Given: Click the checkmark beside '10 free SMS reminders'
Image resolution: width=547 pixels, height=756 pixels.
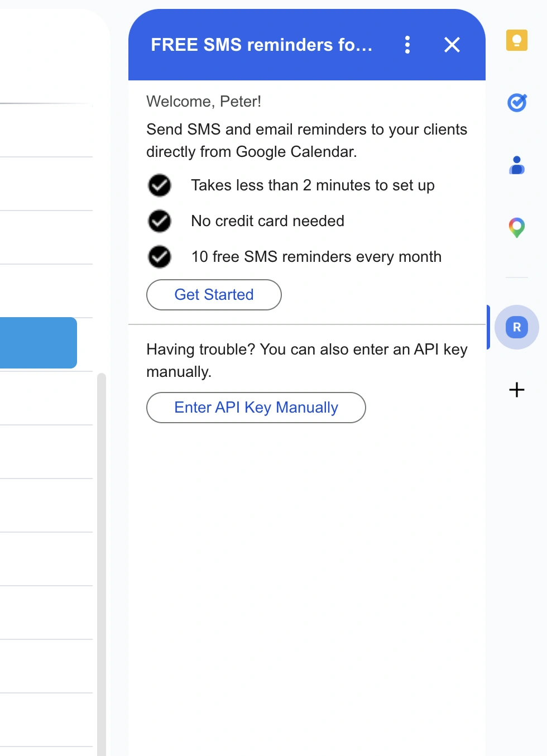Looking at the screenshot, I should tap(160, 257).
